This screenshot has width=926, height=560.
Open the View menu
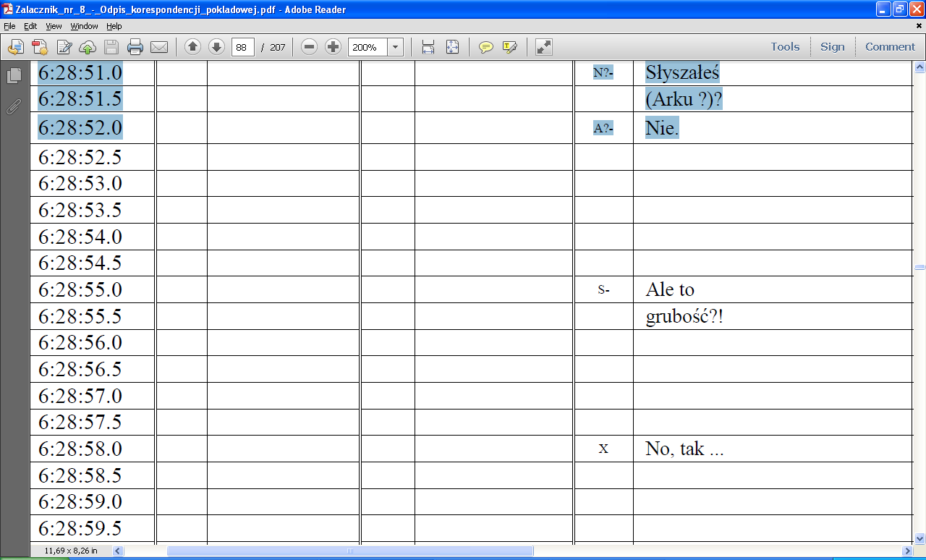coord(54,26)
